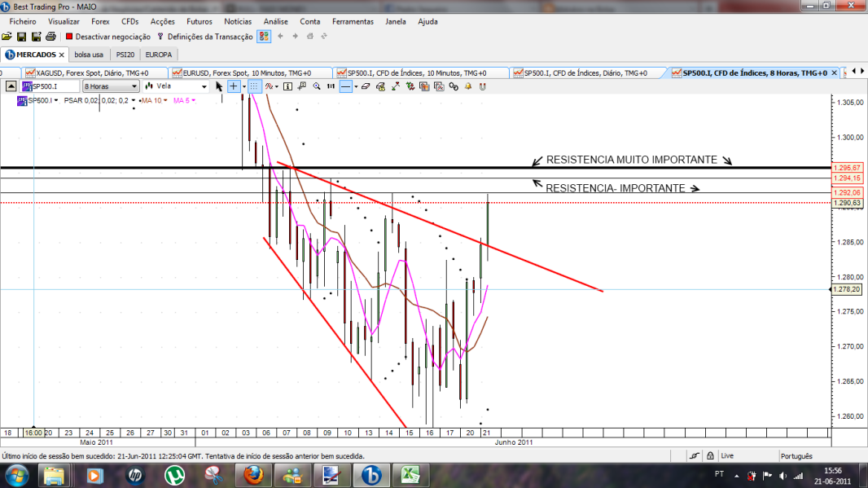Click the zoom magnifier icon
This screenshot has width=868, height=488.
pyautogui.click(x=318, y=86)
